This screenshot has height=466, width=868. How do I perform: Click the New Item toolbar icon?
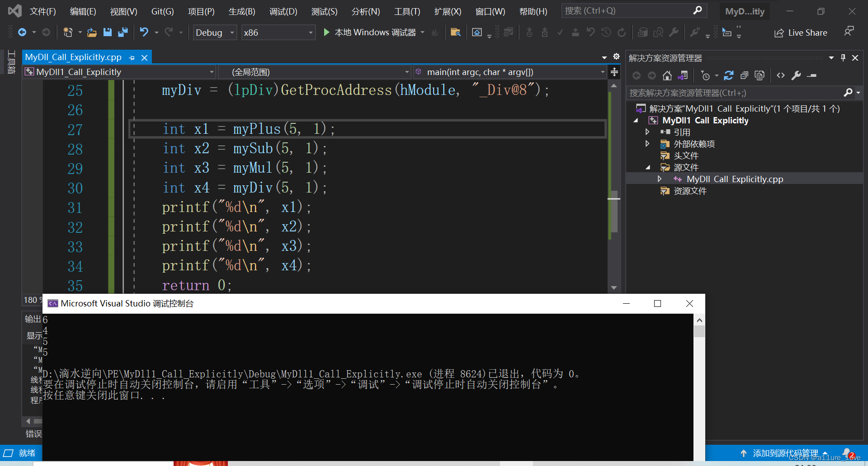(x=68, y=32)
